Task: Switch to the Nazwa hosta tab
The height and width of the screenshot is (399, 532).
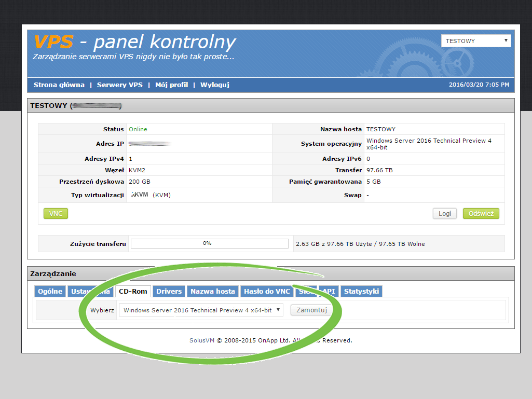Action: [x=213, y=291]
